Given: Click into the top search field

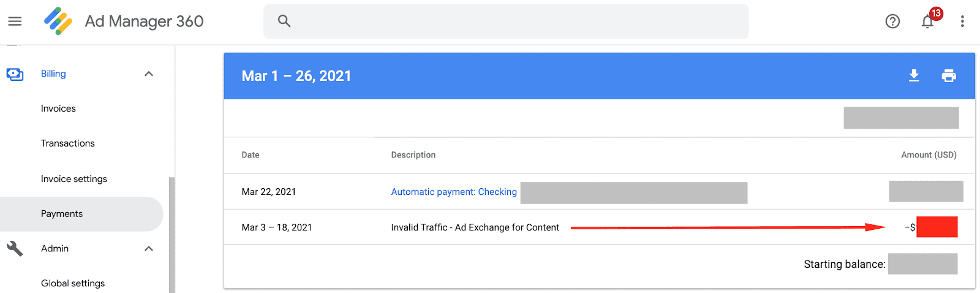Looking at the screenshot, I should point(514,21).
